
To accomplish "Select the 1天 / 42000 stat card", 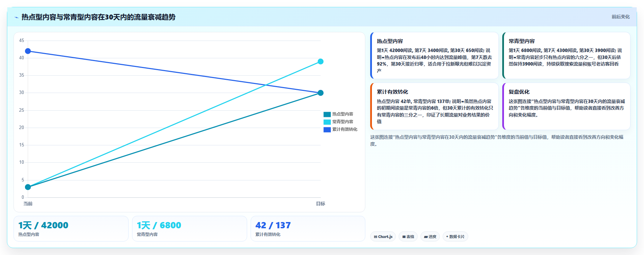I will point(71,229).
